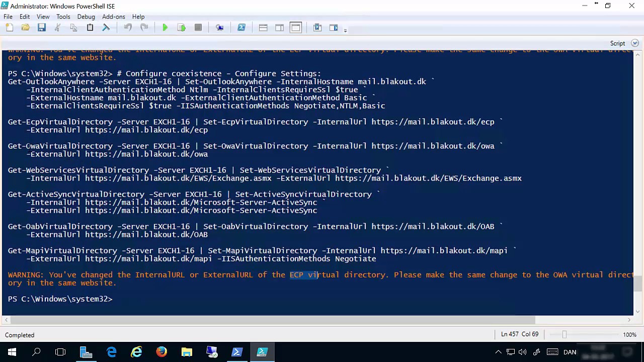This screenshot has width=644, height=362.
Task: Click Ln 457 Col 69 indicator
Action: click(520, 334)
